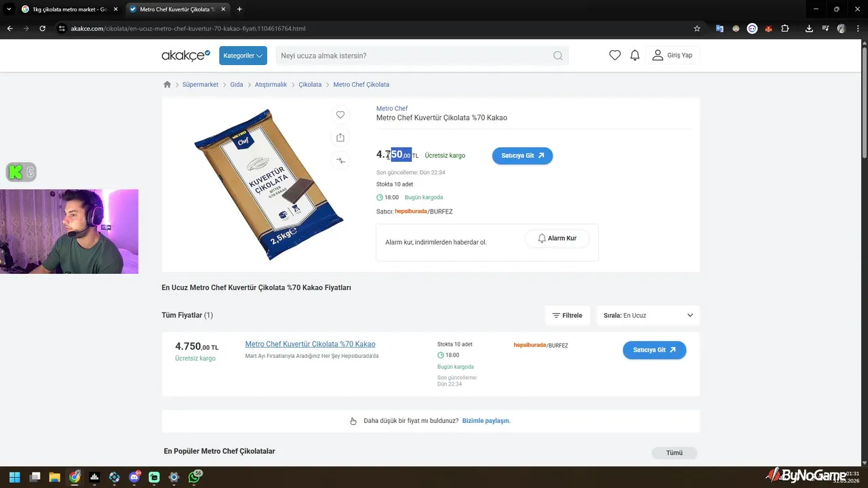Open Süpermarket breadcrumb link
Image resolution: width=868 pixels, height=488 pixels.
point(200,85)
